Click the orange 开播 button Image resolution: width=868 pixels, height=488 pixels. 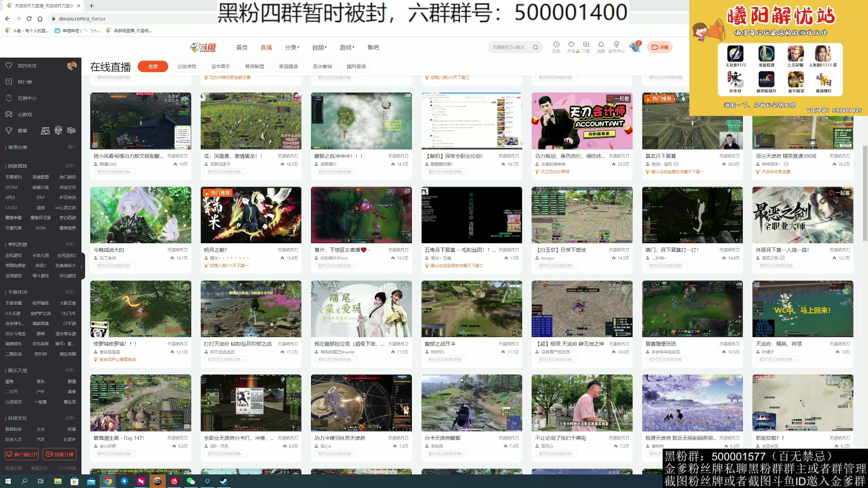(x=660, y=47)
